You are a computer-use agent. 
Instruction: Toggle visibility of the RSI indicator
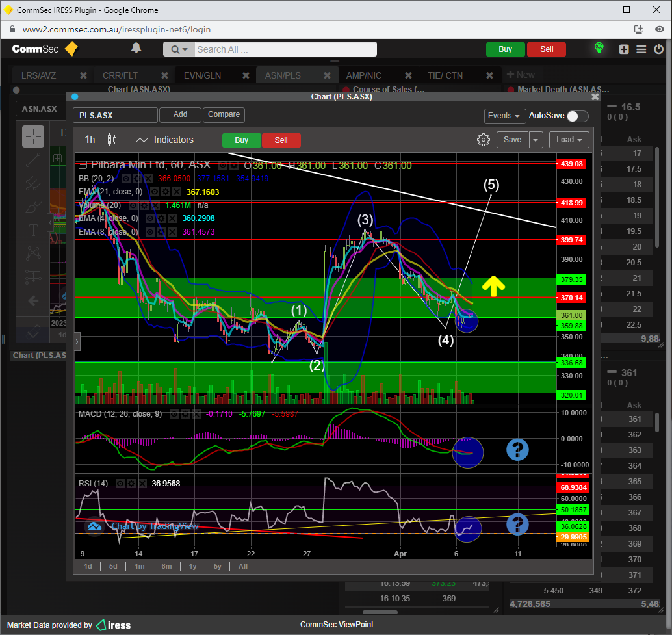[x=121, y=484]
